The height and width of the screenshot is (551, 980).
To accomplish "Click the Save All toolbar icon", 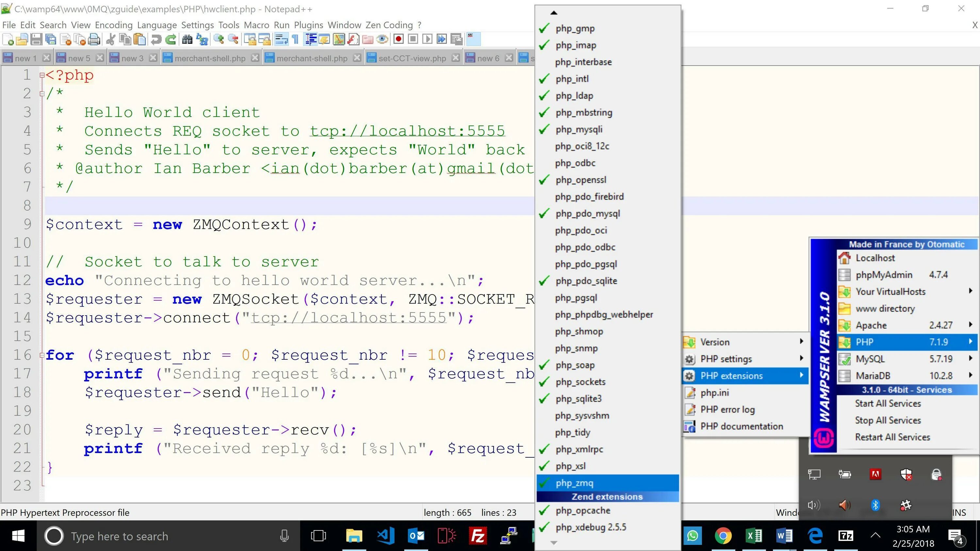I will (x=51, y=39).
